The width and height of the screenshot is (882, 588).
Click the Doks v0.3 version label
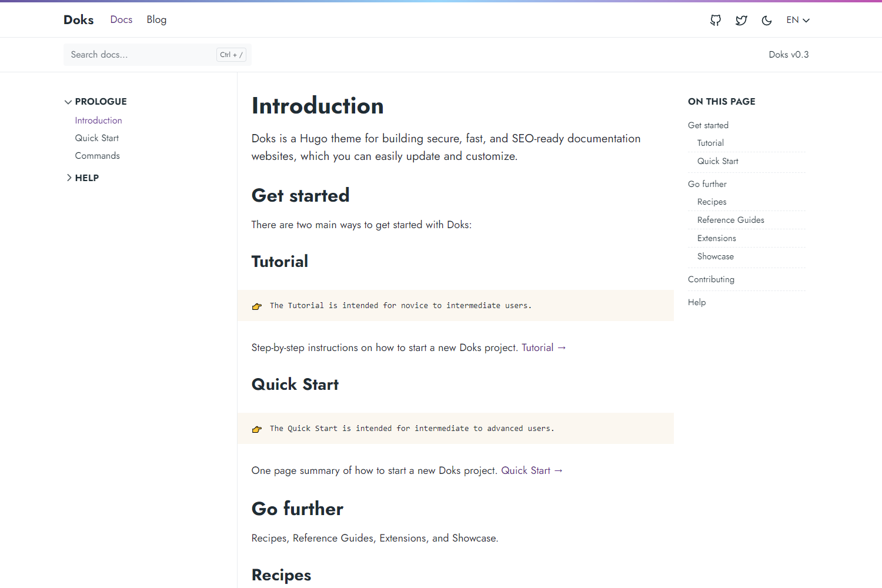coord(789,55)
